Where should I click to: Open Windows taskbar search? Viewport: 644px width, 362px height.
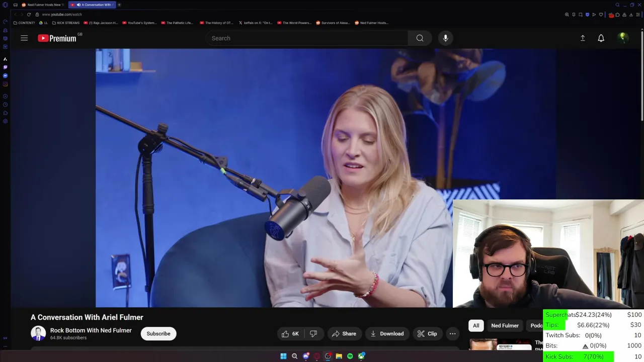click(x=294, y=356)
